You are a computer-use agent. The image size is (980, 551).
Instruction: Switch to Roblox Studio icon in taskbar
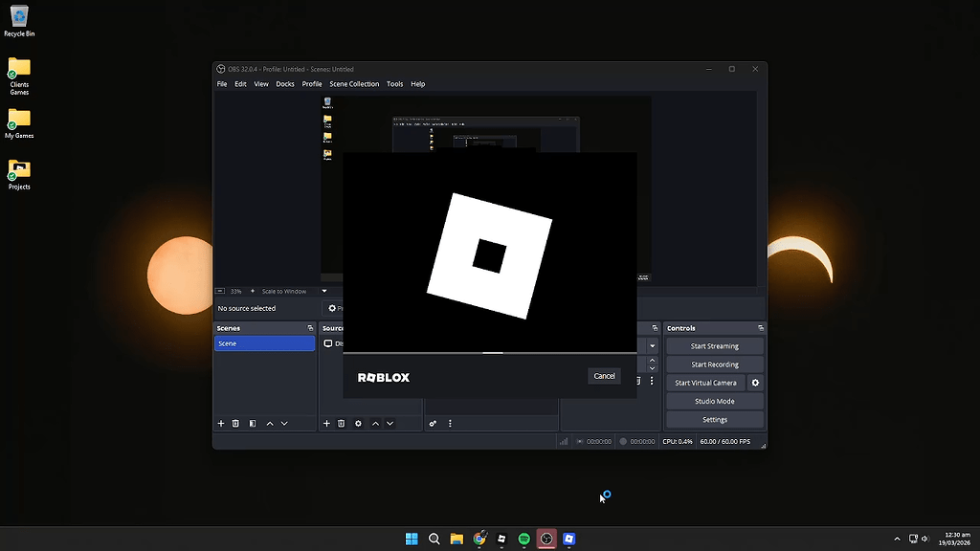click(501, 539)
